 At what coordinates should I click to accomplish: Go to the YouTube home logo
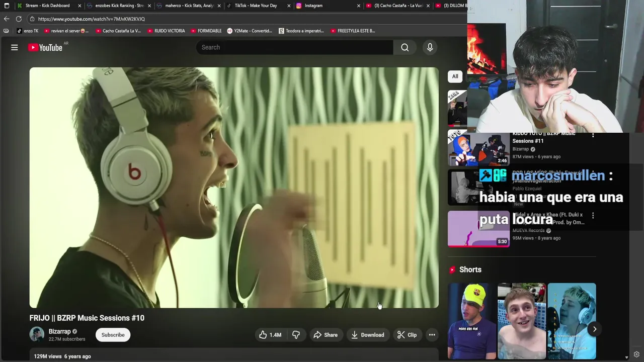point(45,47)
